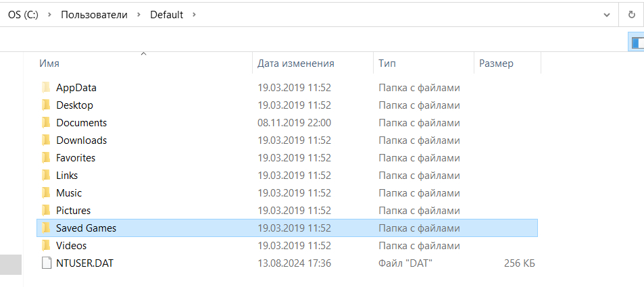Click the Music folder icon
The width and height of the screenshot is (644, 287).
(46, 192)
